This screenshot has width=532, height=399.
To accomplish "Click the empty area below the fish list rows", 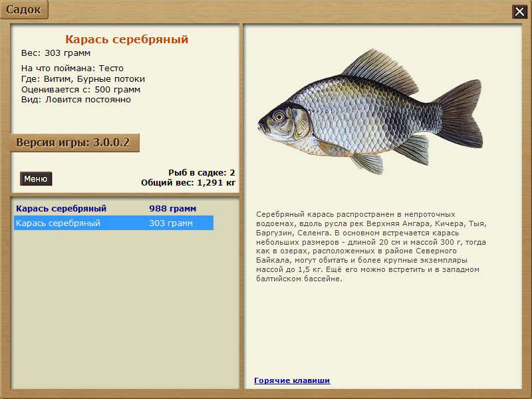I will tap(125, 306).
